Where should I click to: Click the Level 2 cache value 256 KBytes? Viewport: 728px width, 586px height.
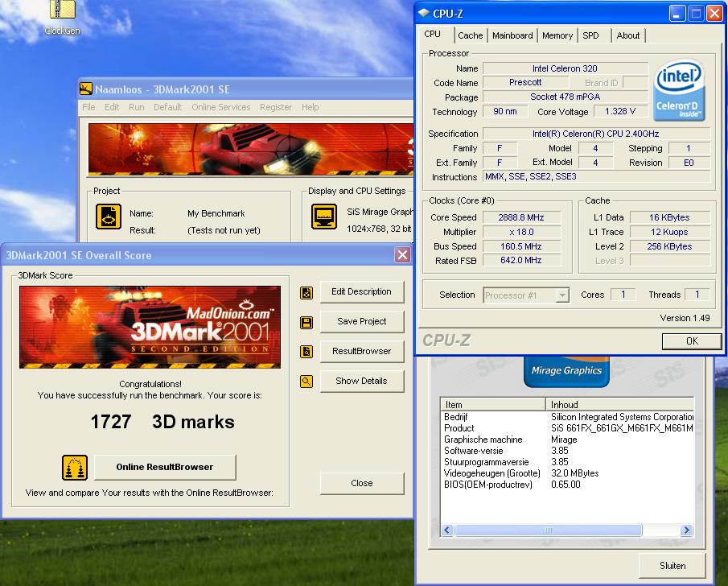click(x=669, y=246)
